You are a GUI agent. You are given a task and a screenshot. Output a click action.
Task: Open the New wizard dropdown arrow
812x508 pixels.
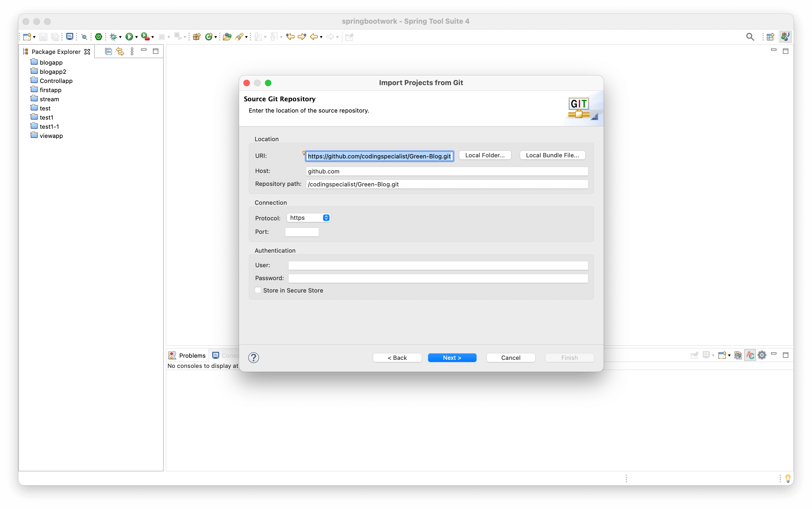tap(34, 37)
